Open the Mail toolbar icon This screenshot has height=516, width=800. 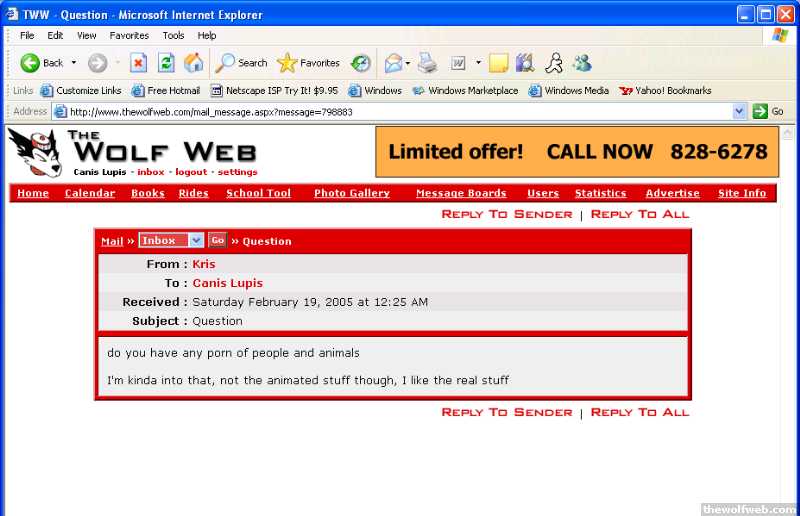click(x=393, y=63)
